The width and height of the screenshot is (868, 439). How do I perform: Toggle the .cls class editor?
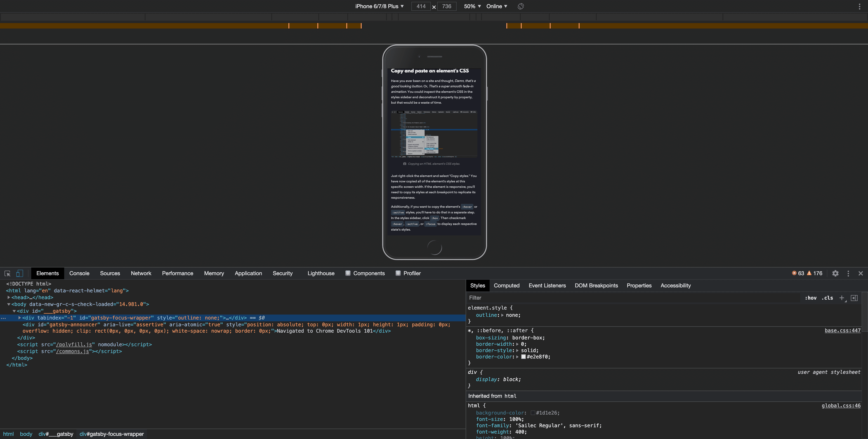tap(827, 298)
